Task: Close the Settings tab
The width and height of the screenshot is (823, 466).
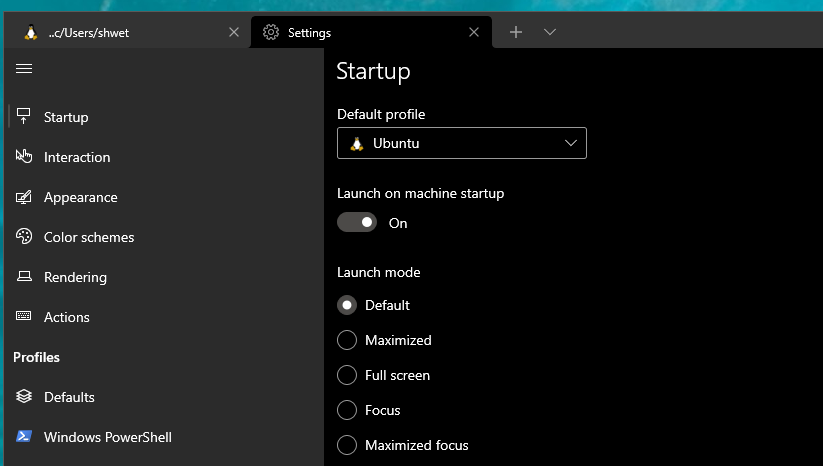Action: tap(474, 32)
